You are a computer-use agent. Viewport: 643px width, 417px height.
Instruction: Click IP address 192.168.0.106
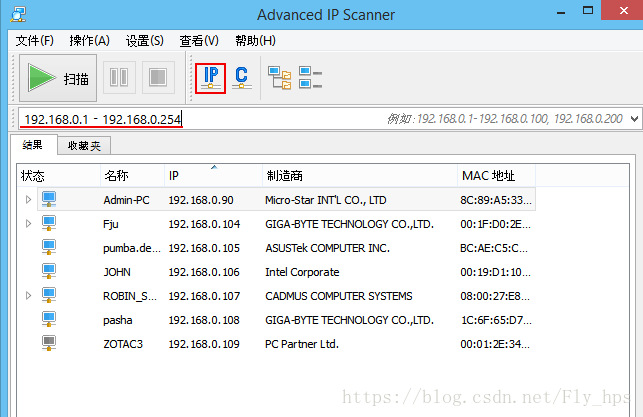click(x=204, y=272)
